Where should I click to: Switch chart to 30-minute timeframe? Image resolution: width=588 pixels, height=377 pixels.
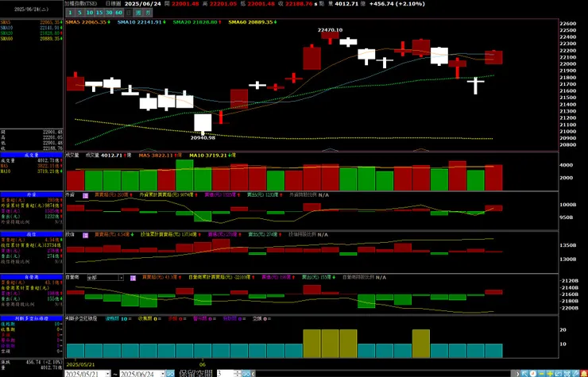pos(109,13)
